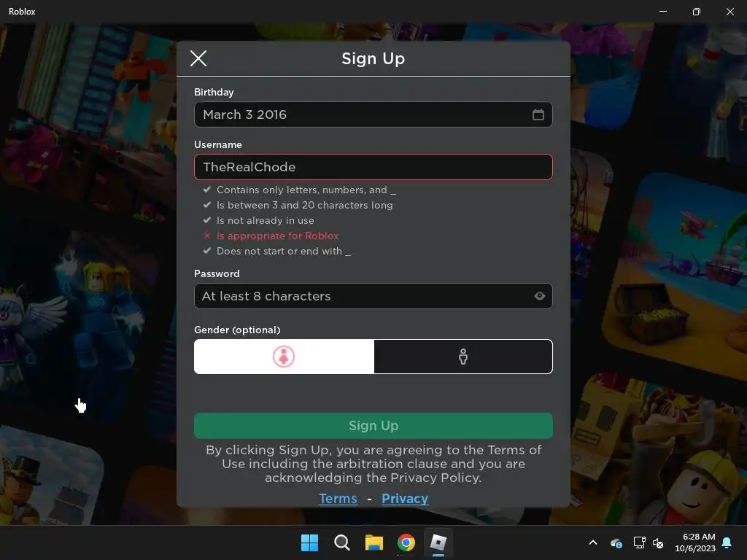Click the red 'Is appropriate for Roblox' message
Image resolution: width=747 pixels, height=560 pixels.
click(277, 236)
